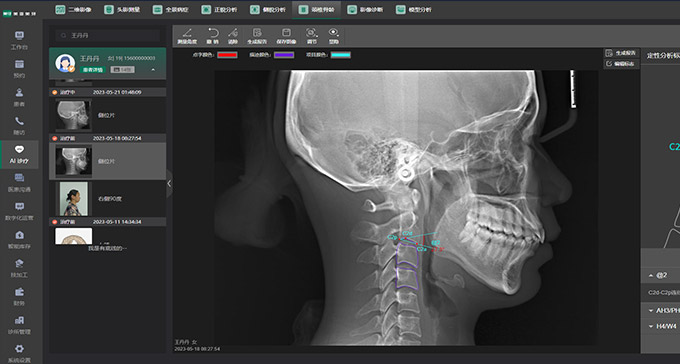The width and height of the screenshot is (680, 364).
Task: Click the save image toolbar icon
Action: click(x=286, y=36)
